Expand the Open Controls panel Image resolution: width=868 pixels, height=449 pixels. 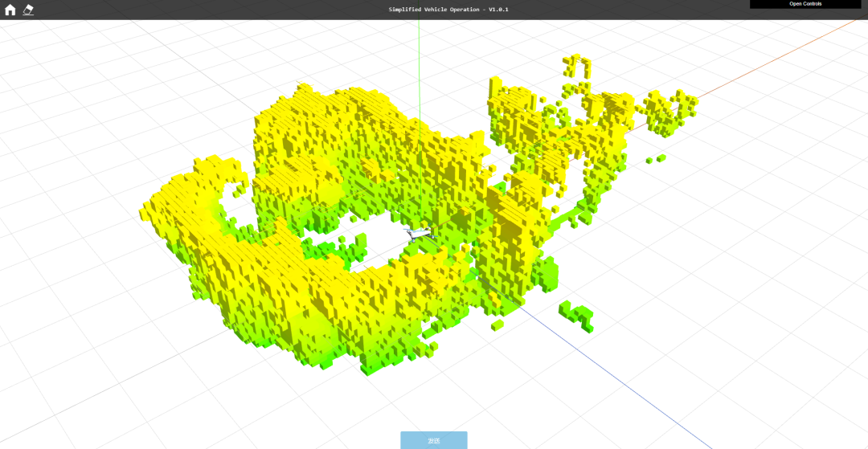coord(805,4)
